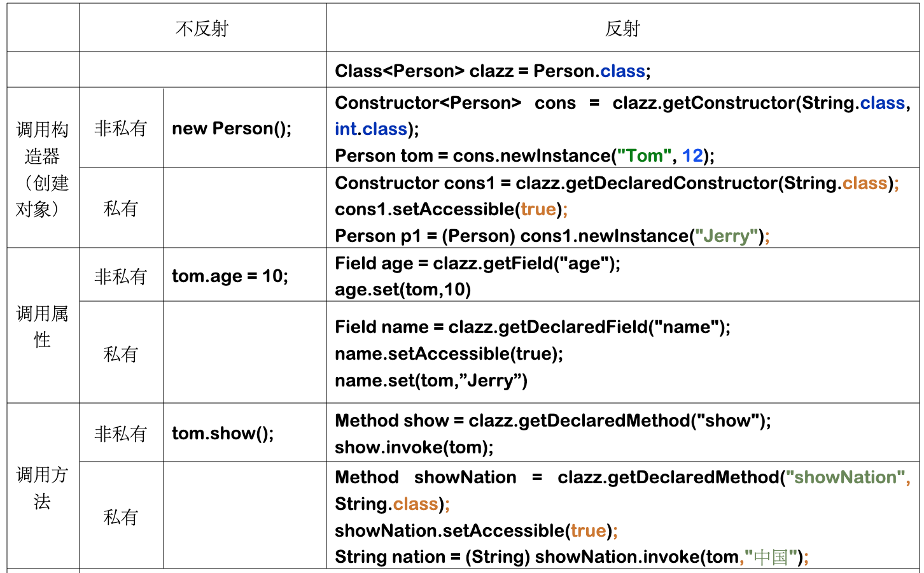Click the name.set(tom,"Jerry") line

431,381
